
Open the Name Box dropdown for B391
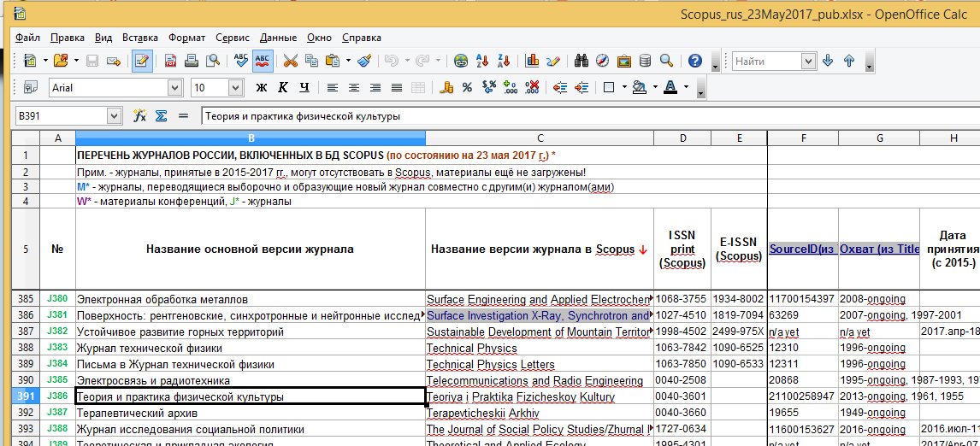pos(114,116)
